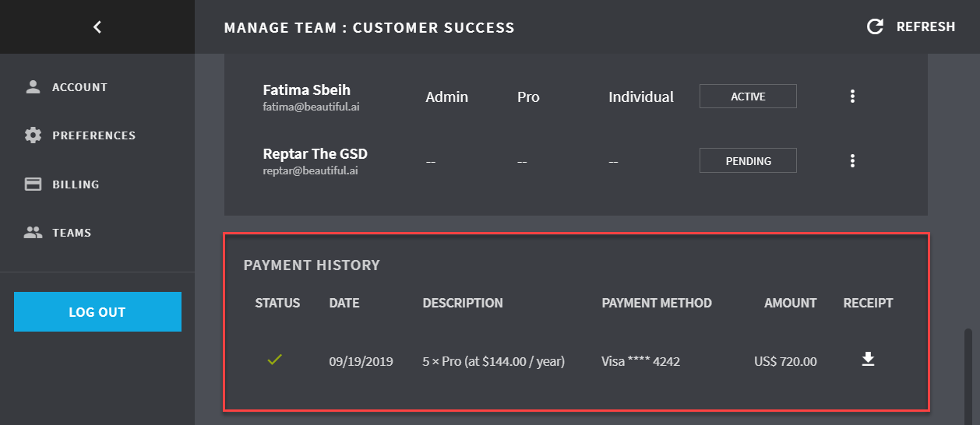
Task: Click the Active status badge for Fatima
Action: click(x=748, y=97)
